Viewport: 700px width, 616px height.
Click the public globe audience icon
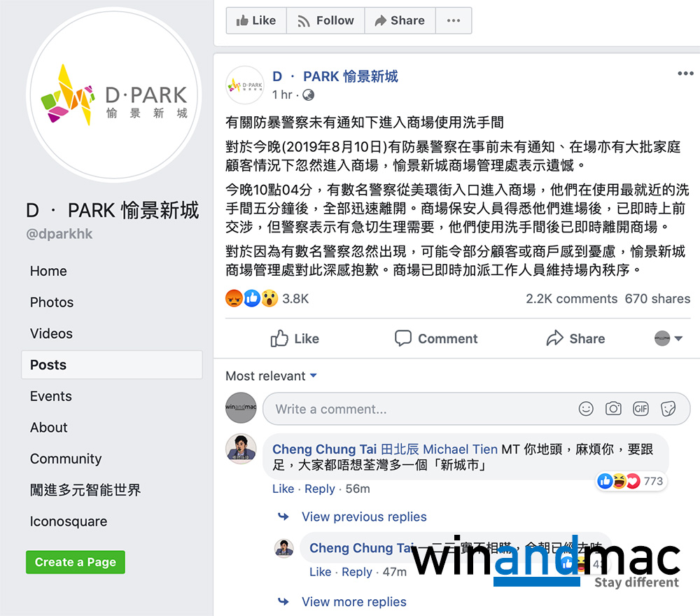(308, 95)
